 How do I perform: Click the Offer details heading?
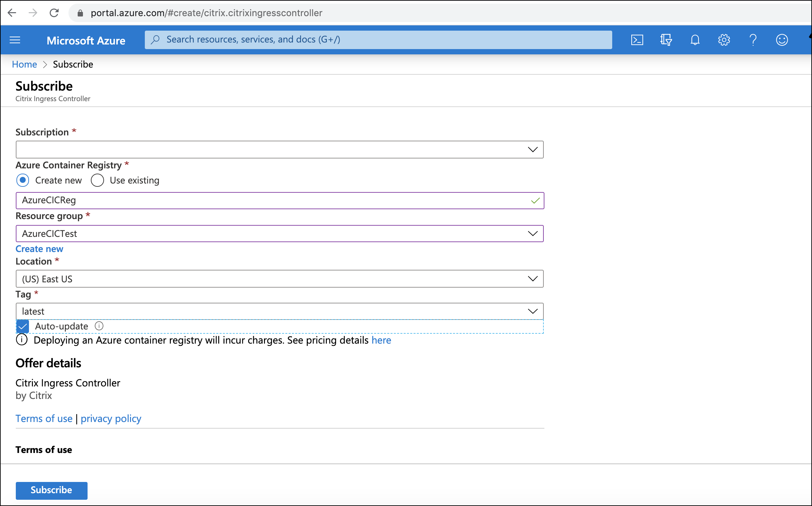[x=48, y=363]
